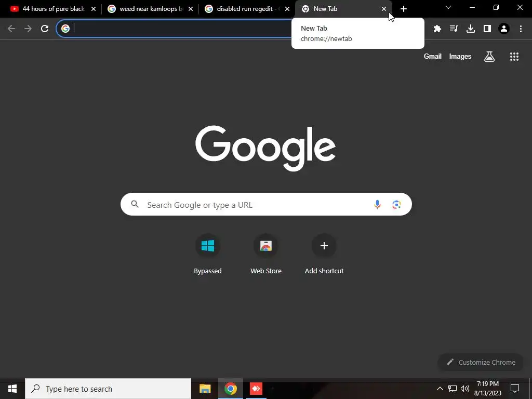Viewport: 532px width, 399px height.
Task: Click the Google icon in address bar
Action: coord(65,29)
